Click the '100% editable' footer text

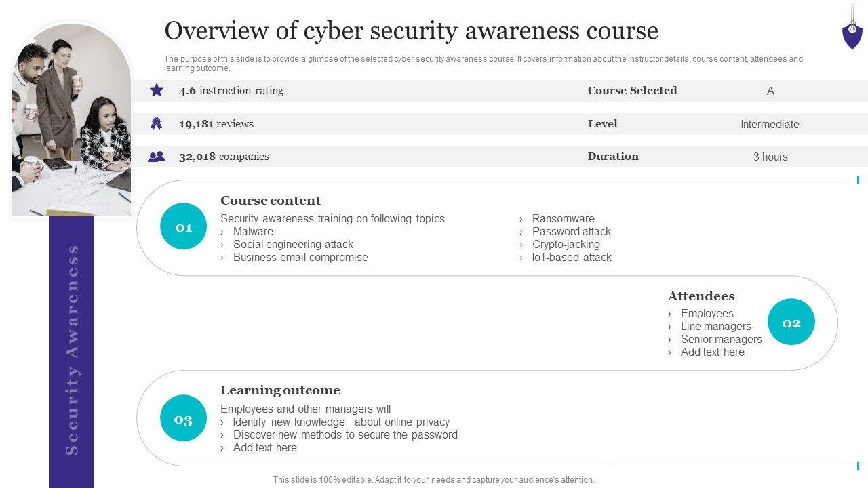tap(433, 479)
